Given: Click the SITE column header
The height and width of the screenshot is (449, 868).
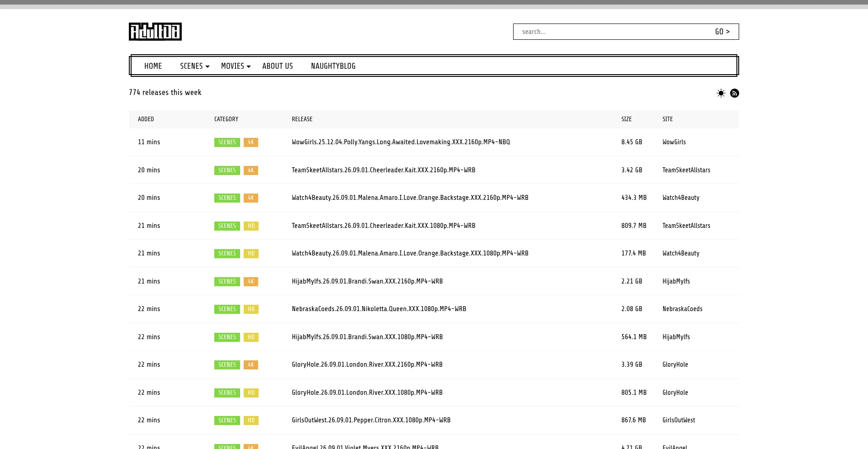Looking at the screenshot, I should coord(668,119).
